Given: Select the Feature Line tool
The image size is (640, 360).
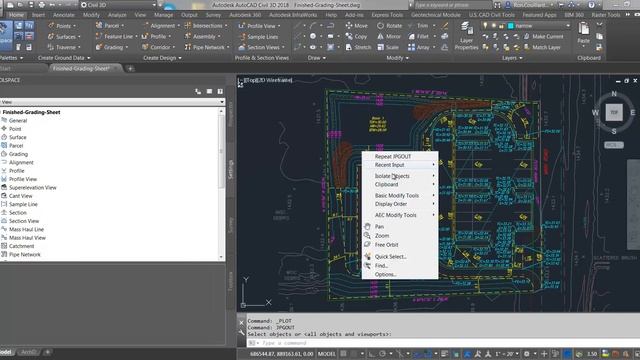Looking at the screenshot, I should coord(116,36).
